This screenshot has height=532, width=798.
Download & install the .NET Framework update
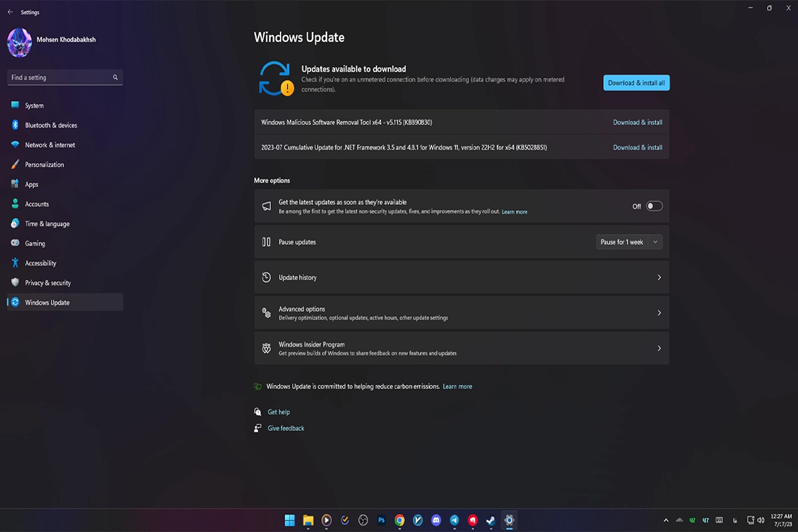coord(637,148)
